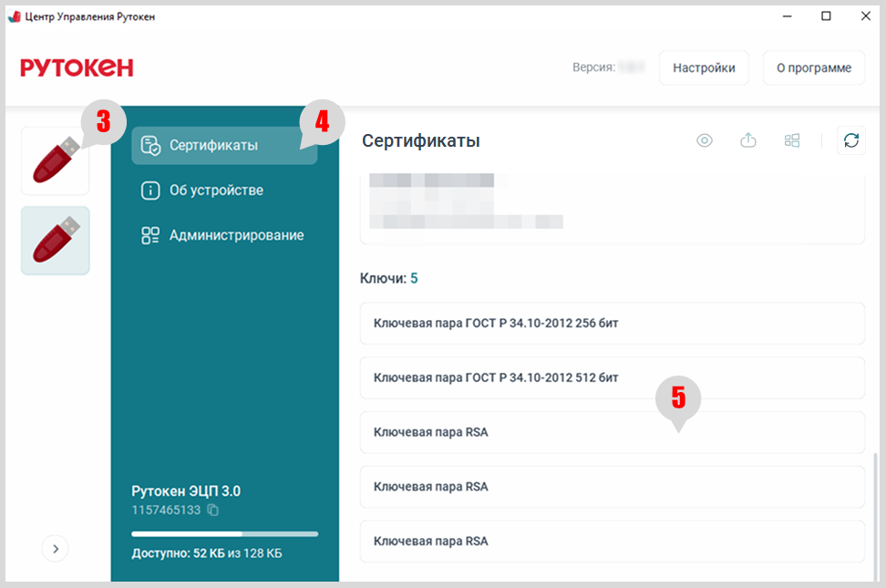
Task: Click the grid layout icon in header
Action: point(792,140)
